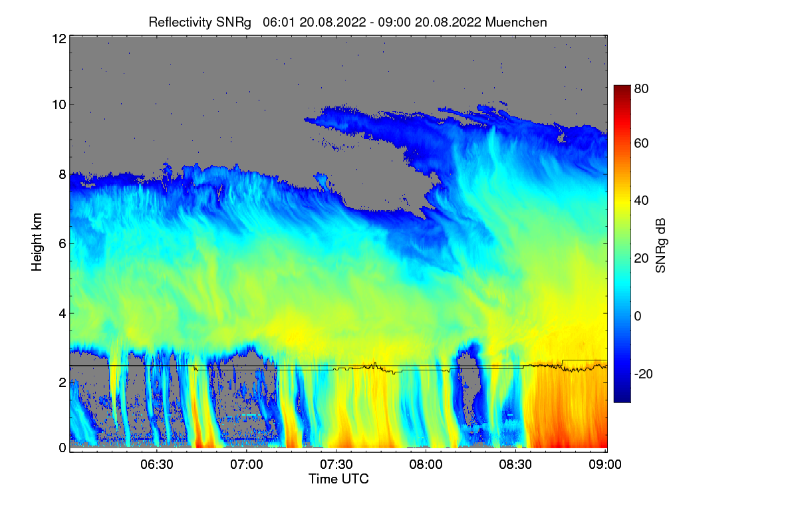798x532 pixels.
Task: Click the height tick label 12
Action: click(x=59, y=39)
